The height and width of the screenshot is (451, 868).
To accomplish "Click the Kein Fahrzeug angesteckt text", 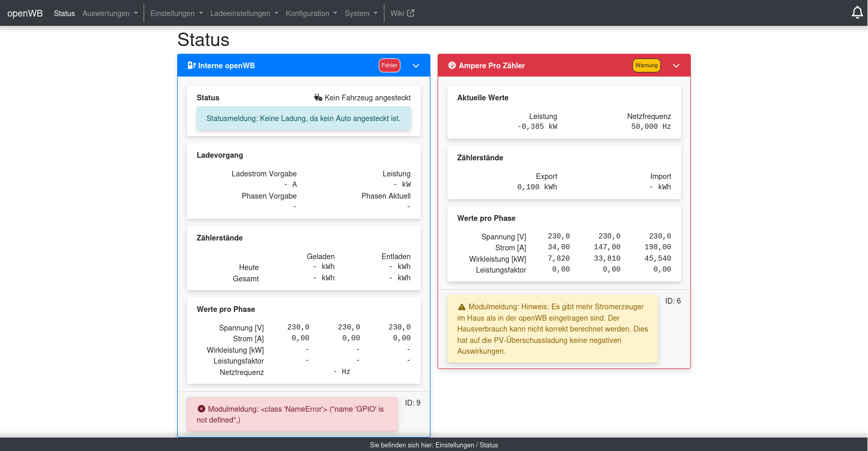I will click(367, 98).
